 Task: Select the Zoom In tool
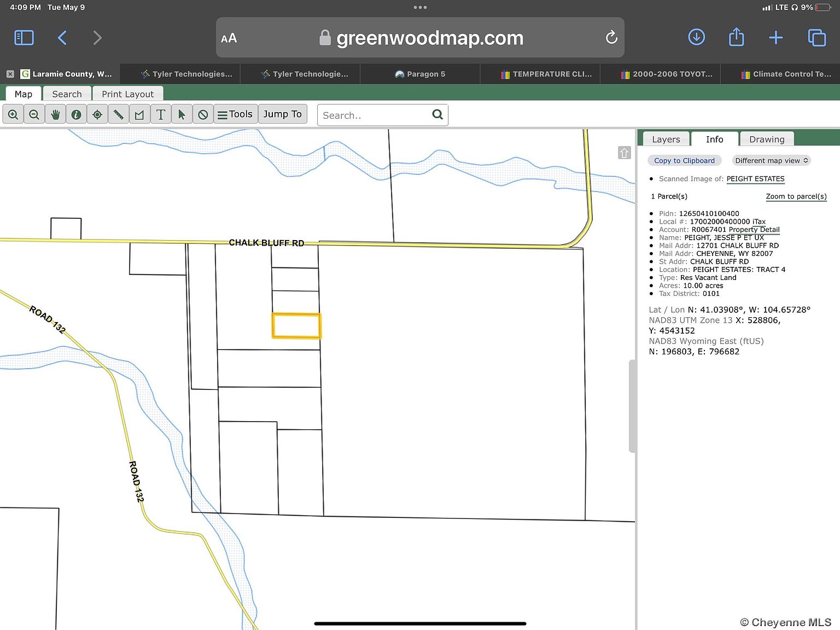[13, 114]
